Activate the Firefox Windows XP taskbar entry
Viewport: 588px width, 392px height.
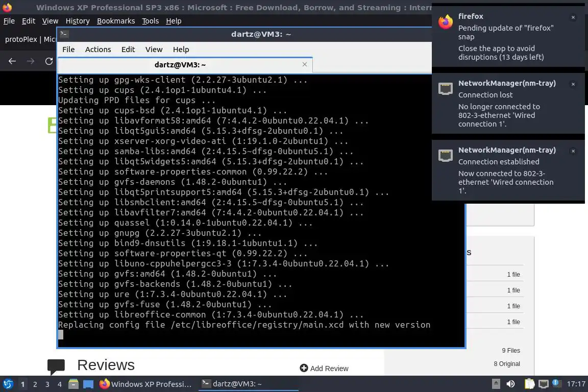[x=145, y=384]
